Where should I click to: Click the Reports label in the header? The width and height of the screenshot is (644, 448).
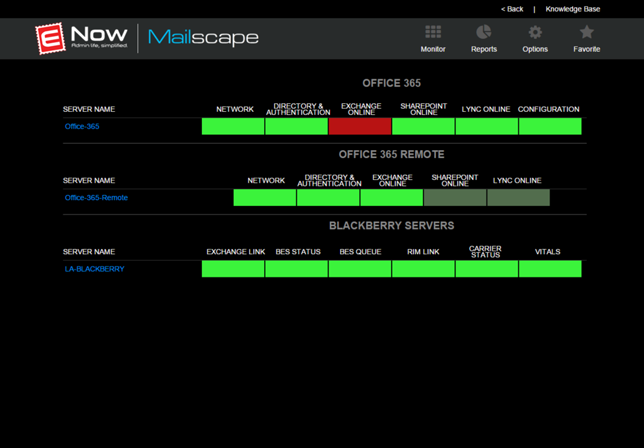coord(484,49)
